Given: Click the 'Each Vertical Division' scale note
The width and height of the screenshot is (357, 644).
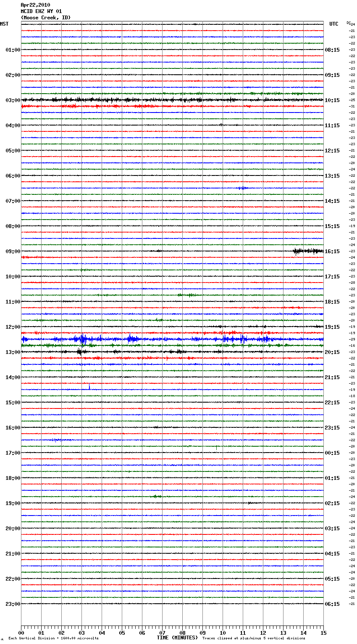Looking at the screenshot, I should pos(53,639).
